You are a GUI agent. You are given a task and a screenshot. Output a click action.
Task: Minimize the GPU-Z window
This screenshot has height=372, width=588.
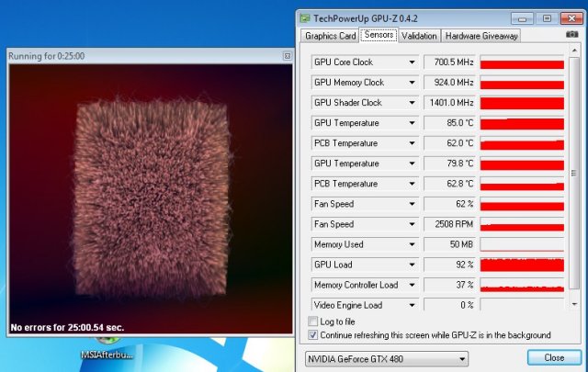(522, 18)
